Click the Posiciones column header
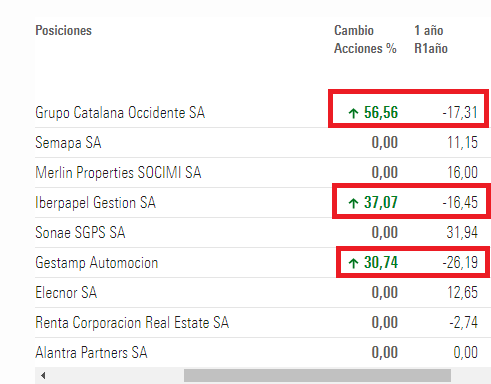Viewport: 491px width, 384px height. [64, 30]
